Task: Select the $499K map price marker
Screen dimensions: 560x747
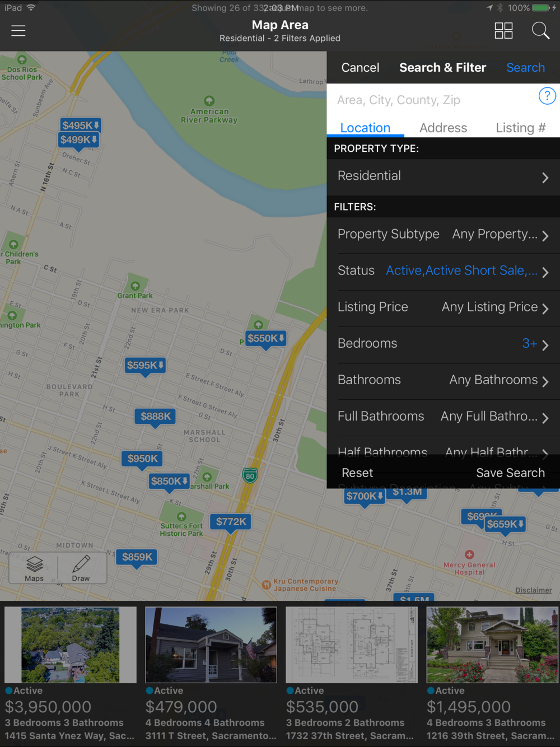Action: 79,140
